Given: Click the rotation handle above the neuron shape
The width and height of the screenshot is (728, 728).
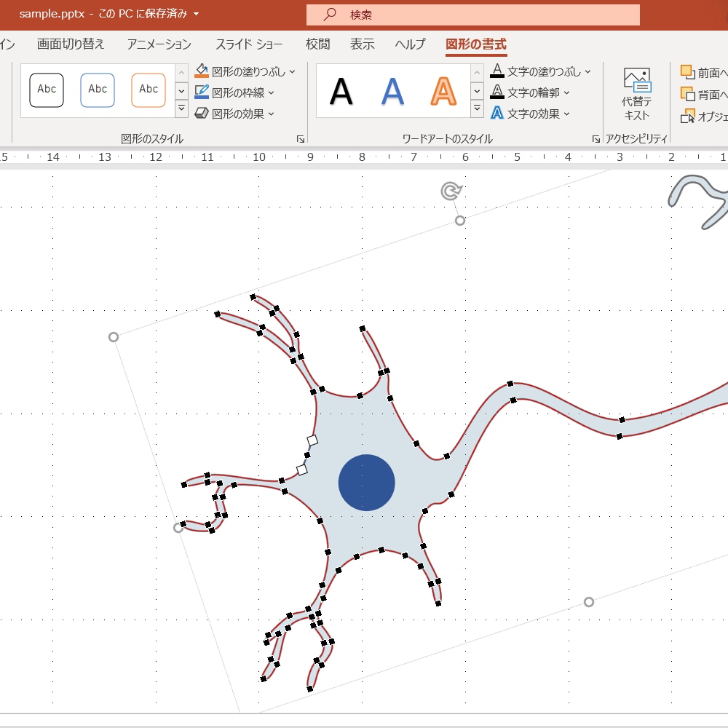Looking at the screenshot, I should pyautogui.click(x=451, y=191).
